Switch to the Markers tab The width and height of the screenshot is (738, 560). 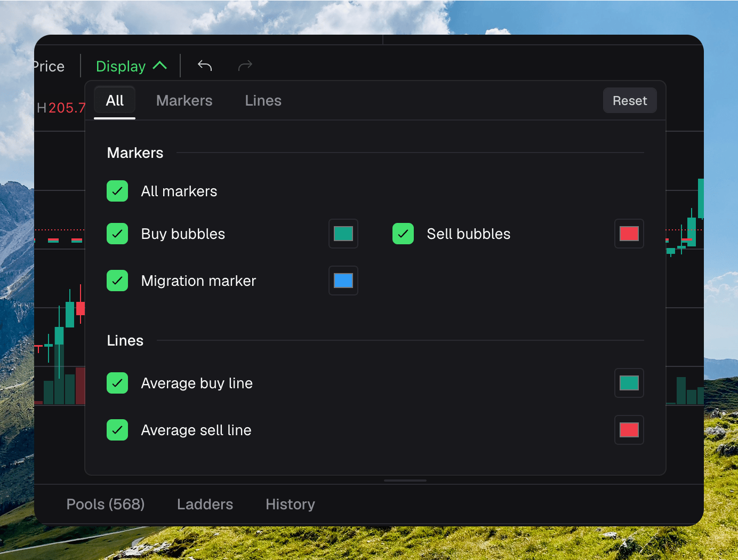coord(184,101)
